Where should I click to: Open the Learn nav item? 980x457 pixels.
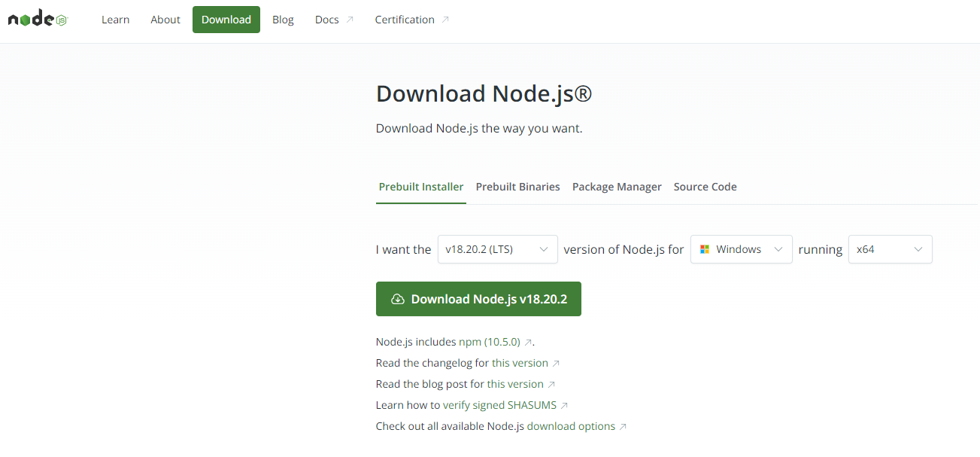116,20
